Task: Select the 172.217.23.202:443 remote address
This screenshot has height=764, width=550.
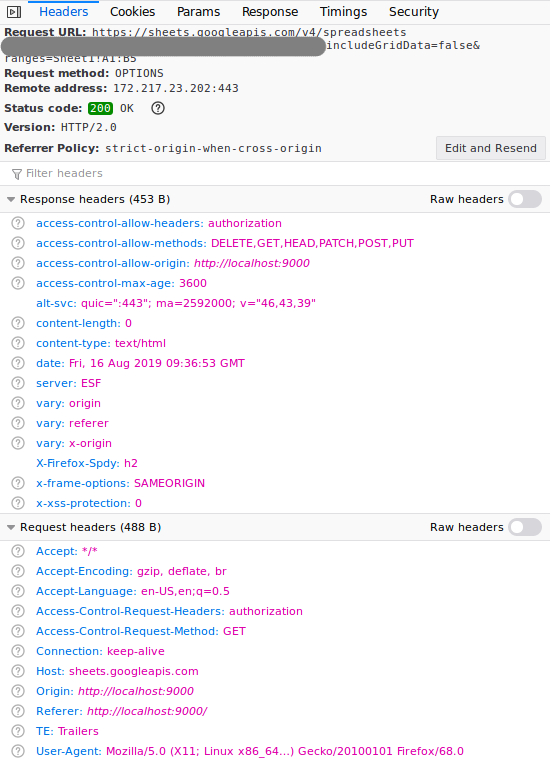Action: click(x=176, y=88)
